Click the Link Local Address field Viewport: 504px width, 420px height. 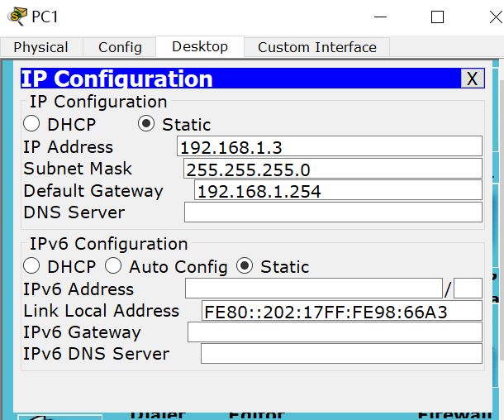coord(342,310)
